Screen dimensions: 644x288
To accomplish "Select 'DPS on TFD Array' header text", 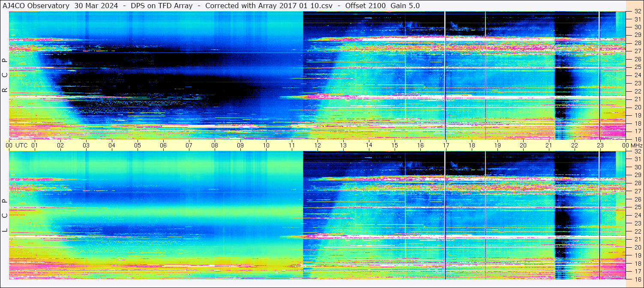I will (x=162, y=6).
